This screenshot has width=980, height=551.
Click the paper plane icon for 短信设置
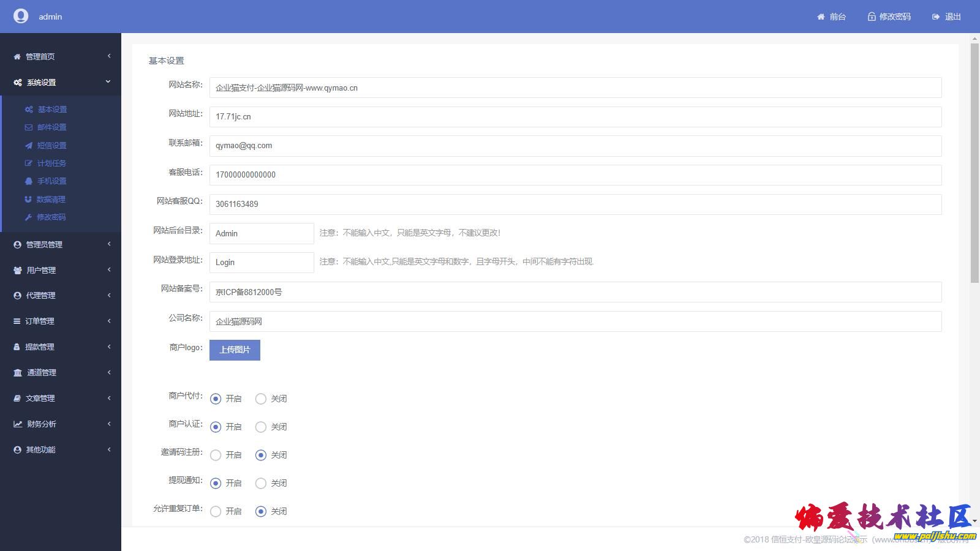click(28, 146)
